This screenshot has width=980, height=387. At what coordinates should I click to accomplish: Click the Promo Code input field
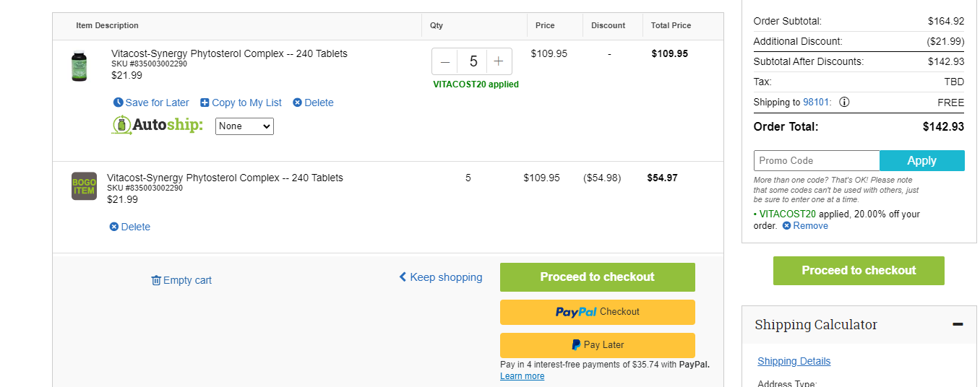817,160
